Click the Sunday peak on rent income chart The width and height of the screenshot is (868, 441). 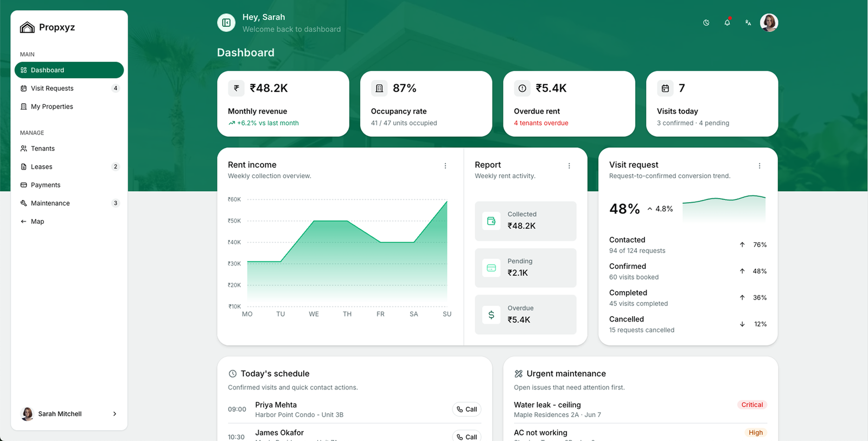click(447, 201)
